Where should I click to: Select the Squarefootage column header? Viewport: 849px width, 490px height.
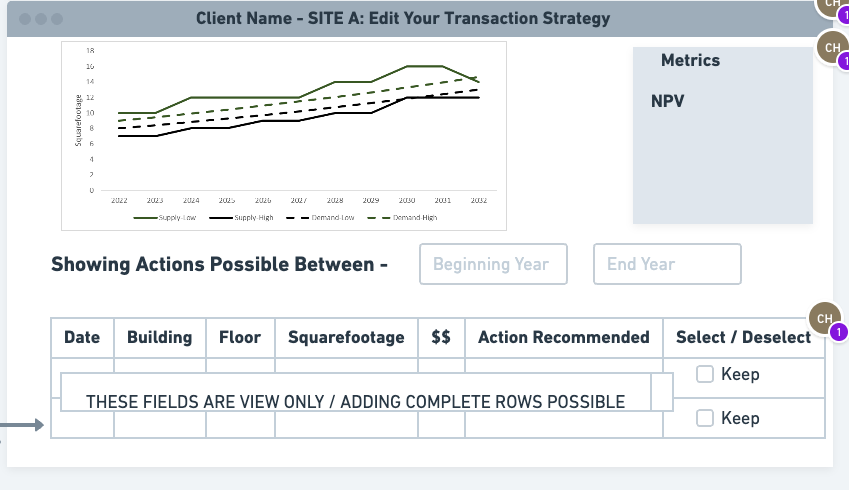[347, 337]
